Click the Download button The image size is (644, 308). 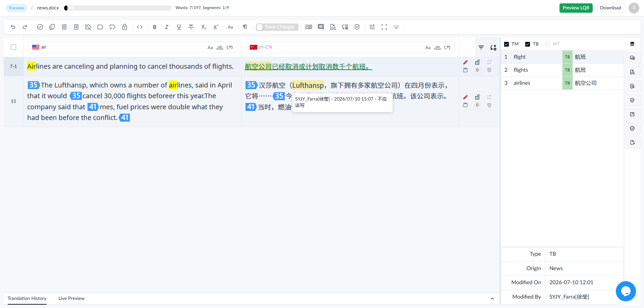(x=610, y=8)
